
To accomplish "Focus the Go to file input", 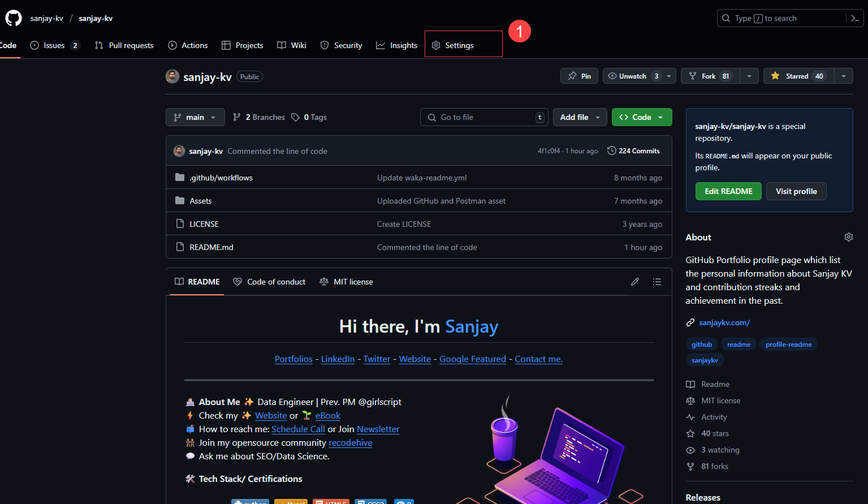I will pyautogui.click(x=485, y=117).
